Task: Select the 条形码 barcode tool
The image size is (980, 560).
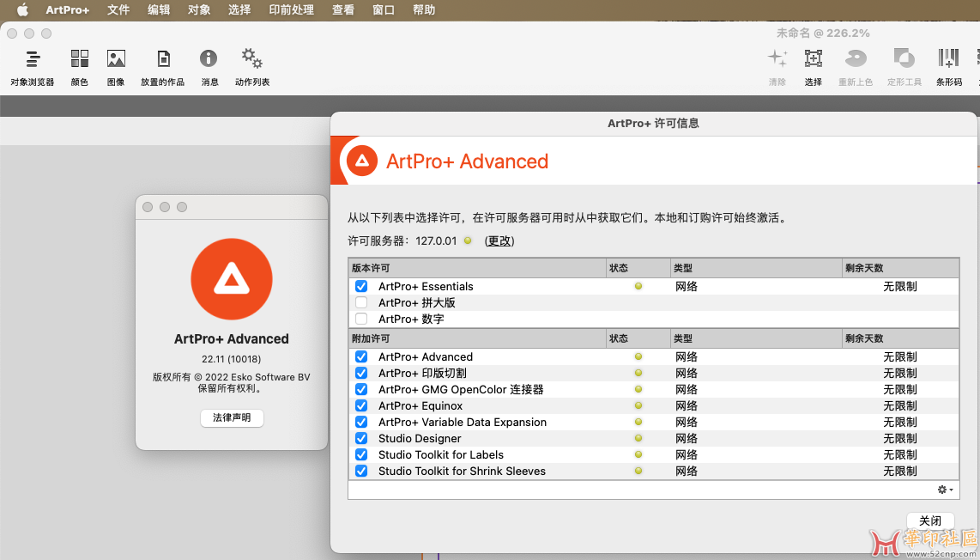Action: [x=949, y=68]
